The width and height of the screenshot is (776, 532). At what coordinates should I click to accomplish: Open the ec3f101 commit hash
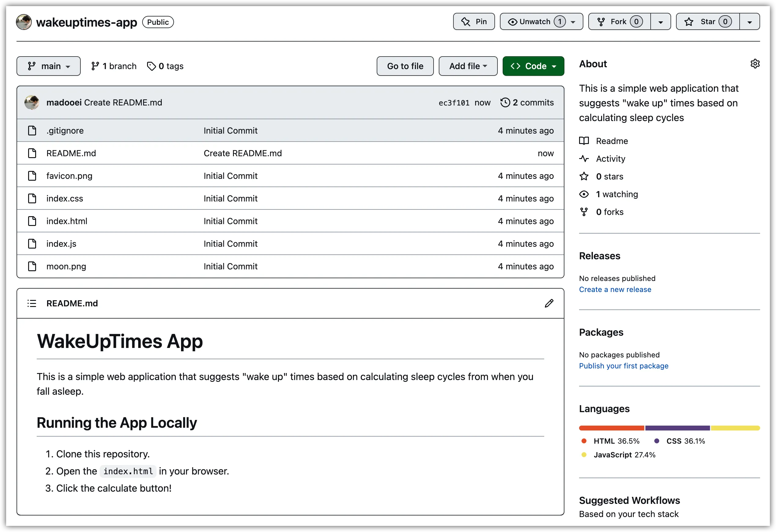click(454, 103)
